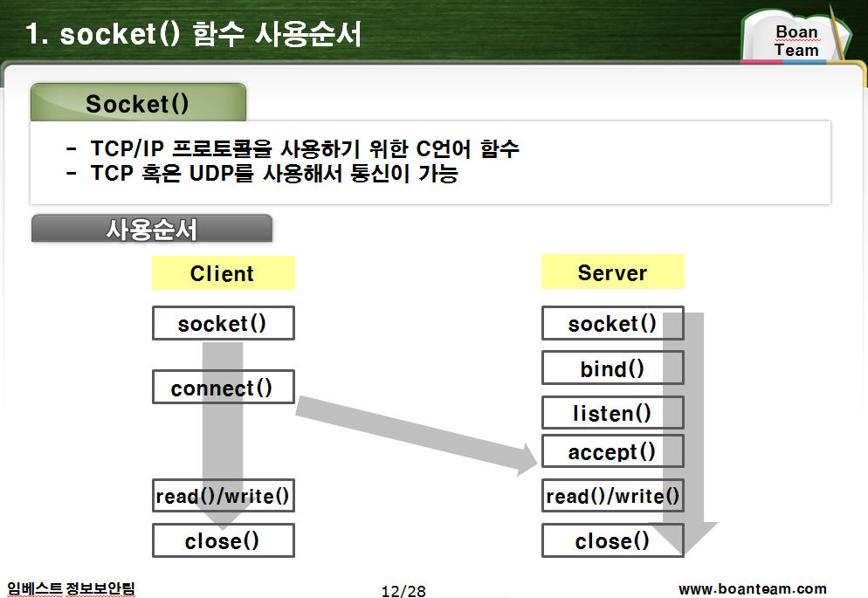
Task: Click the gray 사용순서 section label
Action: [152, 229]
